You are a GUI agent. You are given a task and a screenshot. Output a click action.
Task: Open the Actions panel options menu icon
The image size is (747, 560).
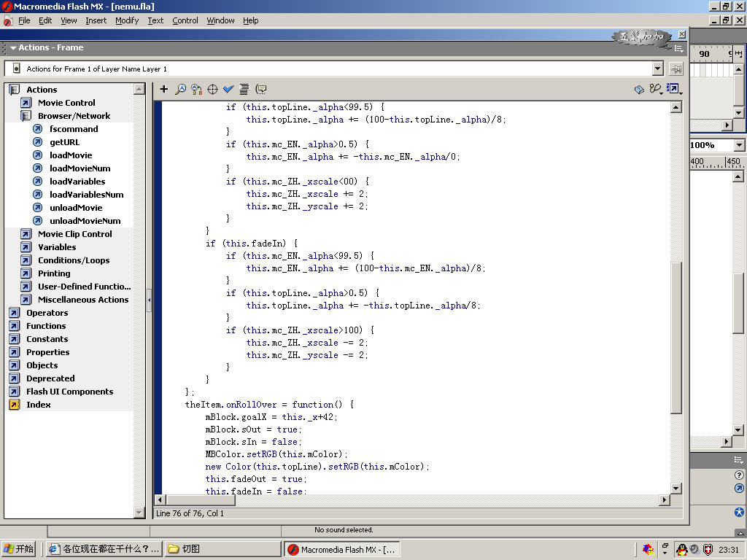tap(679, 48)
